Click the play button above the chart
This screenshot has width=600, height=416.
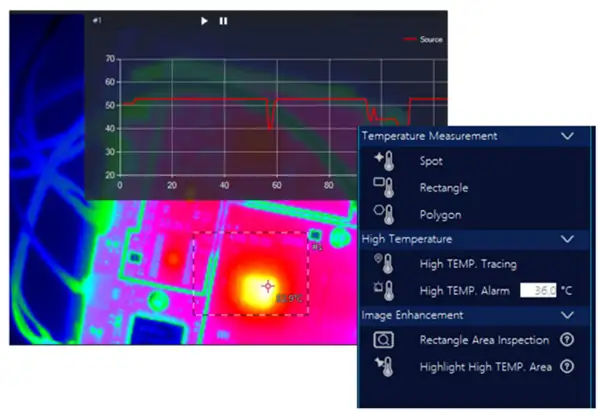(204, 21)
